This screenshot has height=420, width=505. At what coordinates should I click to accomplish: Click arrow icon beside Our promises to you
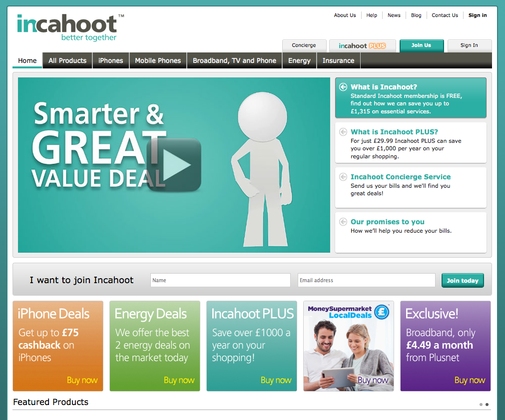tap(343, 222)
